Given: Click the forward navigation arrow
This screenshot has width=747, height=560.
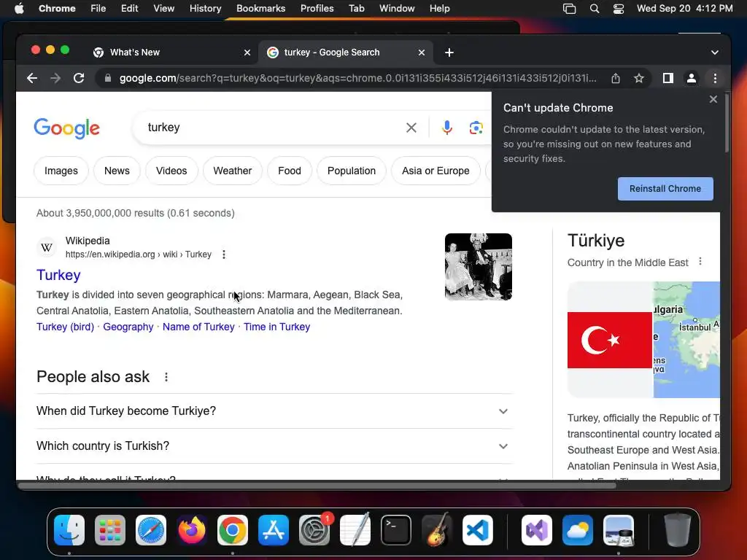Looking at the screenshot, I should pyautogui.click(x=55, y=78).
